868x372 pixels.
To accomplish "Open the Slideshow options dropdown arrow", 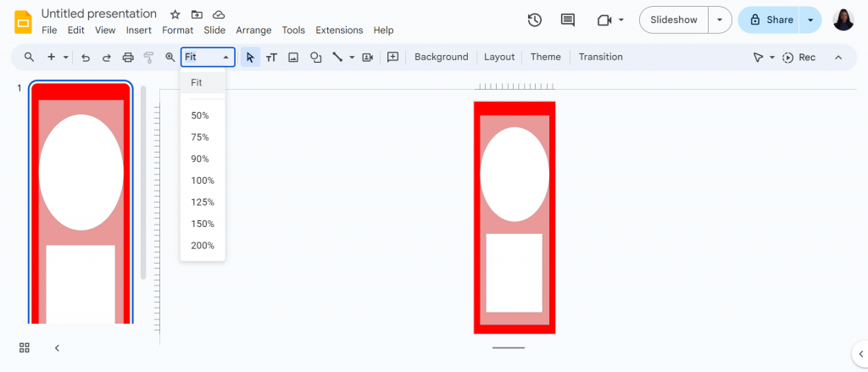I will point(720,20).
